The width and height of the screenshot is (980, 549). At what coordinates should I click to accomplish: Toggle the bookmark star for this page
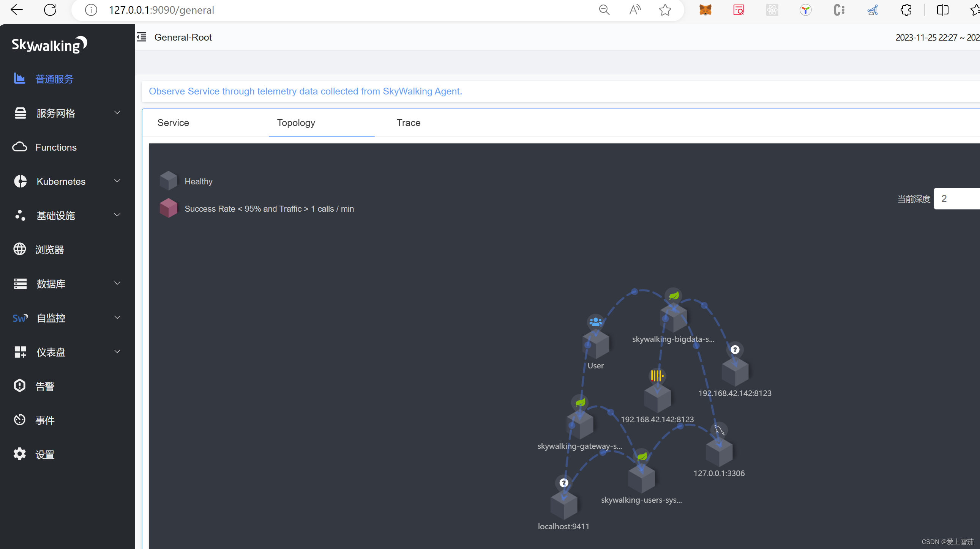pos(664,10)
